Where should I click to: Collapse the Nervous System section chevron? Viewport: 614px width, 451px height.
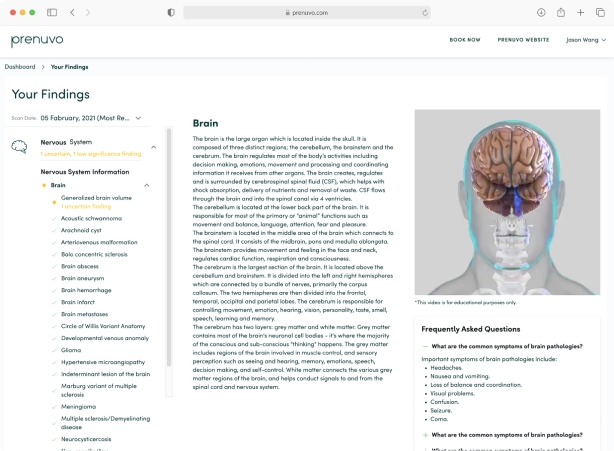[x=154, y=147]
